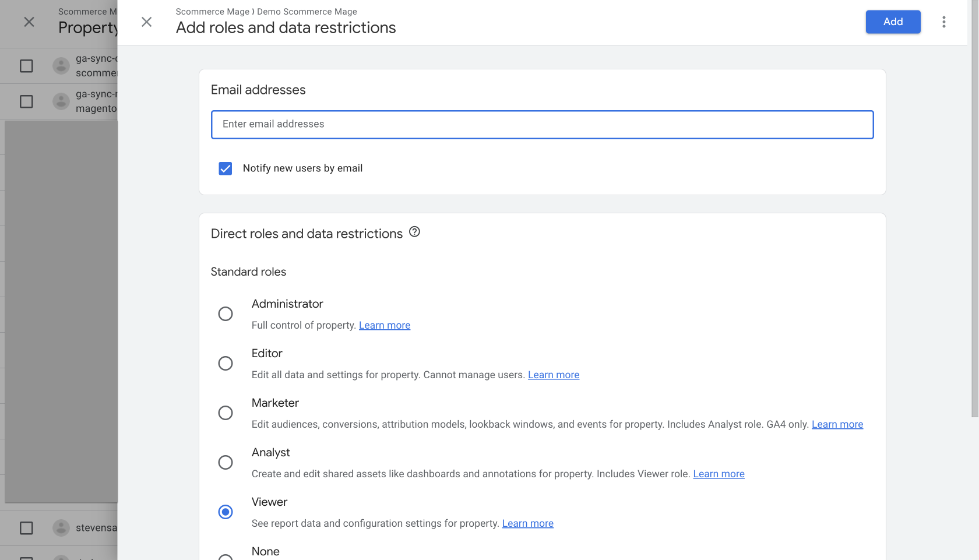Select the Administrator role radio button
Viewport: 979px width, 560px height.
pyautogui.click(x=226, y=314)
